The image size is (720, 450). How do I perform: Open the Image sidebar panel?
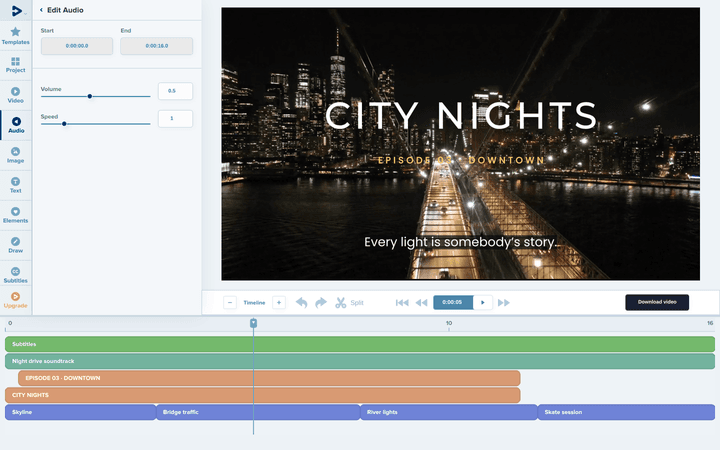coord(16,155)
